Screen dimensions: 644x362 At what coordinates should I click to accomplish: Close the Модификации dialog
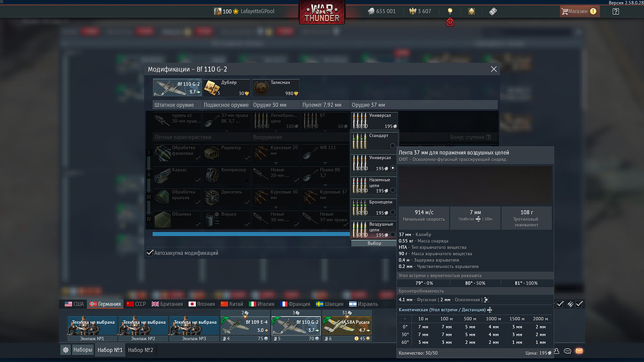[x=494, y=69]
